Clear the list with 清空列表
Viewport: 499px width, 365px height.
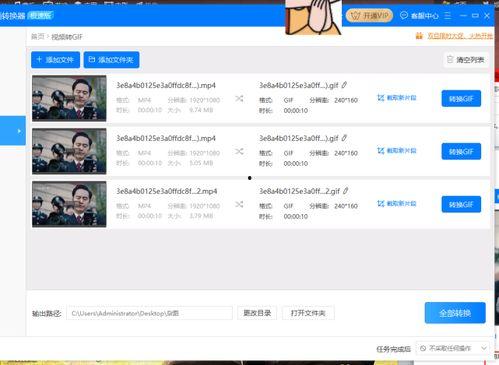466,60
